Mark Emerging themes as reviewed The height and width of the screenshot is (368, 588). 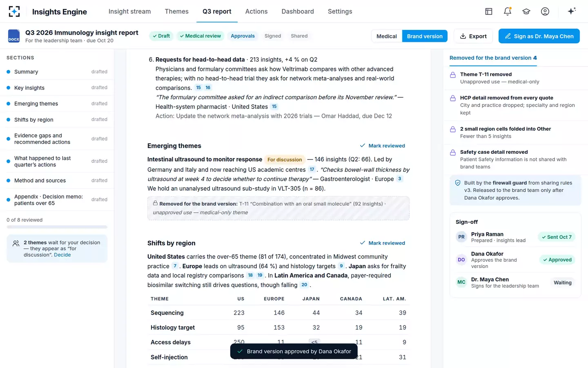(383, 146)
